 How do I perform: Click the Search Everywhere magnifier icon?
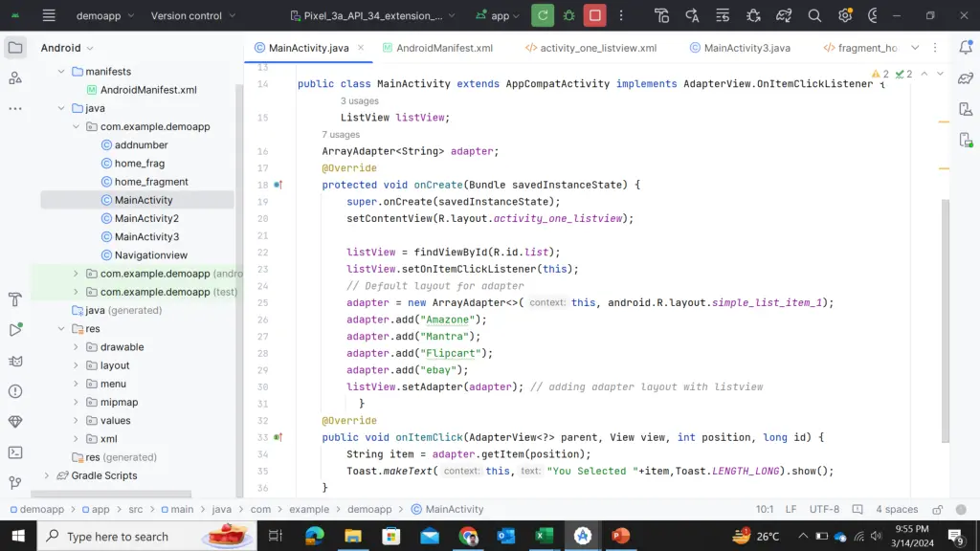coord(814,15)
